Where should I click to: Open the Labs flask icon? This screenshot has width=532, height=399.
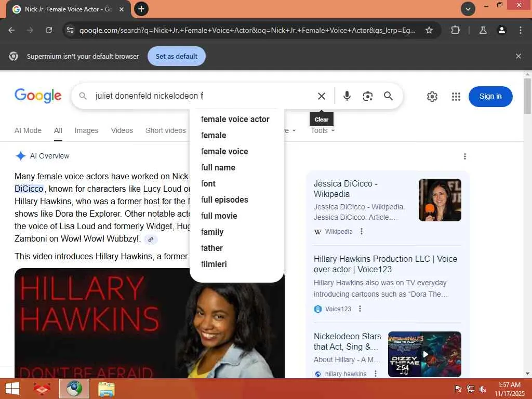point(483,30)
